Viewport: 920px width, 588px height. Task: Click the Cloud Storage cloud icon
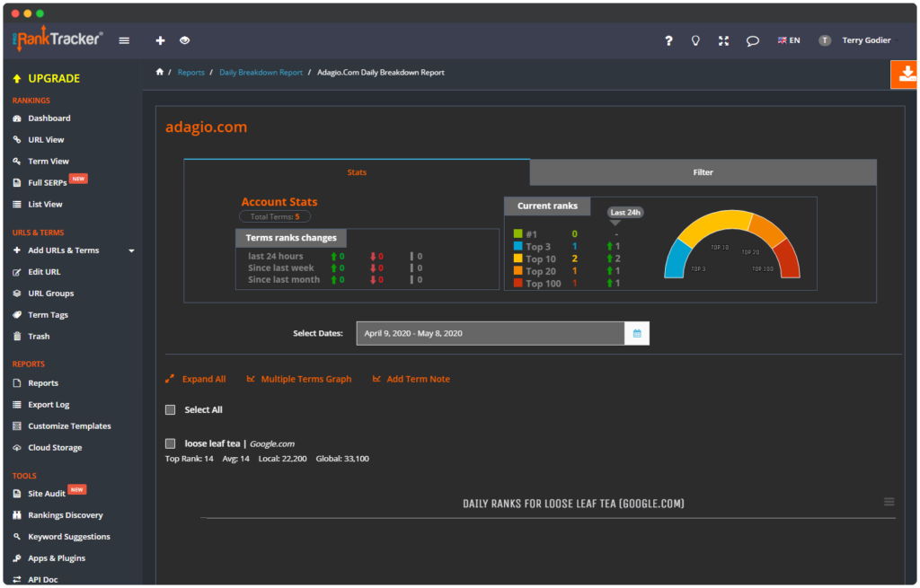click(17, 448)
